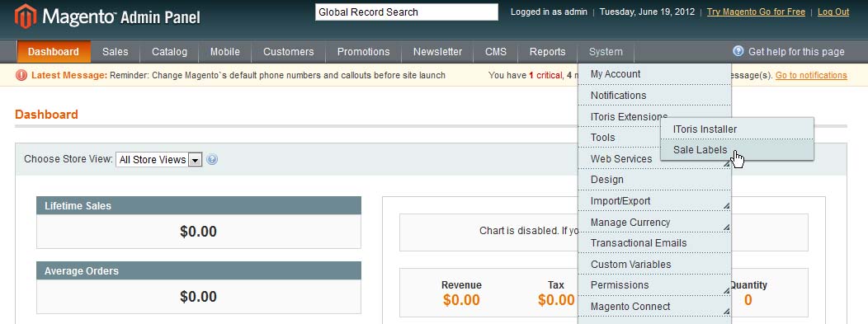Open the CMS menu

(495, 51)
